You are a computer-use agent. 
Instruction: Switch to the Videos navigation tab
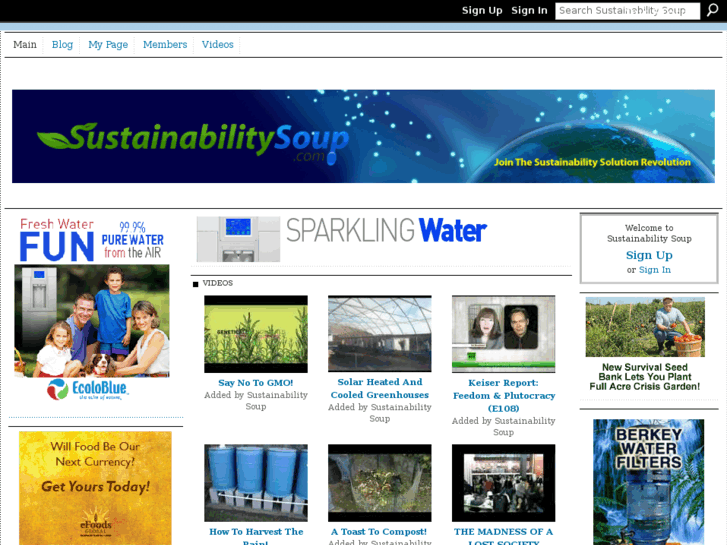coord(217,45)
